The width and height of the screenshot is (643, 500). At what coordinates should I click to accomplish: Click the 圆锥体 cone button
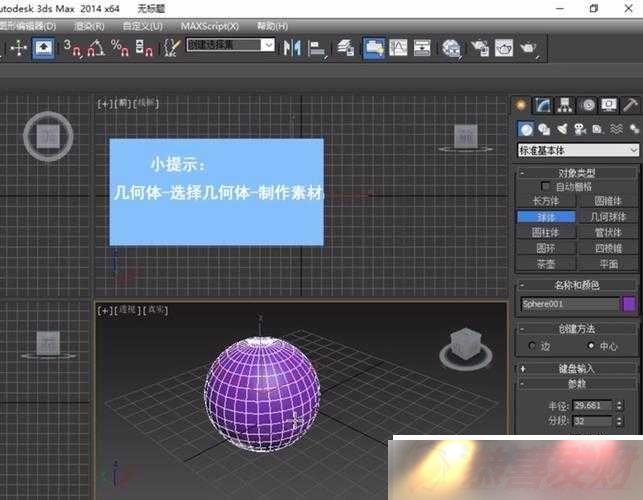coord(608,201)
